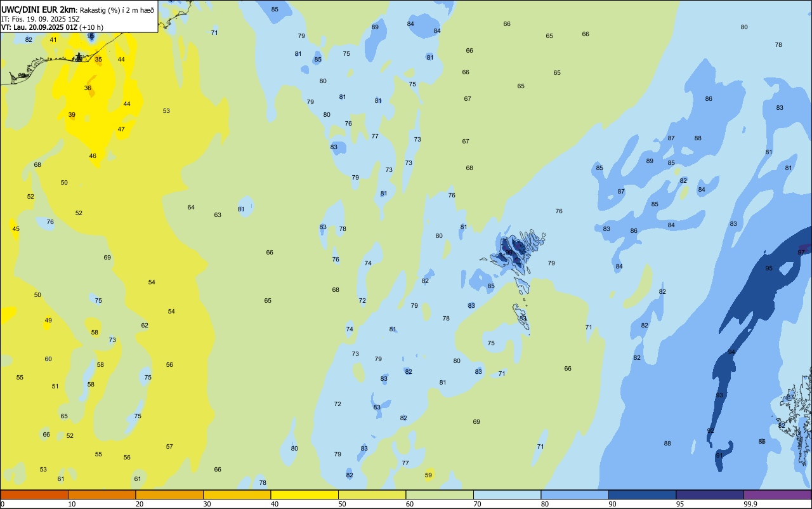Click the map value 46

(93, 156)
